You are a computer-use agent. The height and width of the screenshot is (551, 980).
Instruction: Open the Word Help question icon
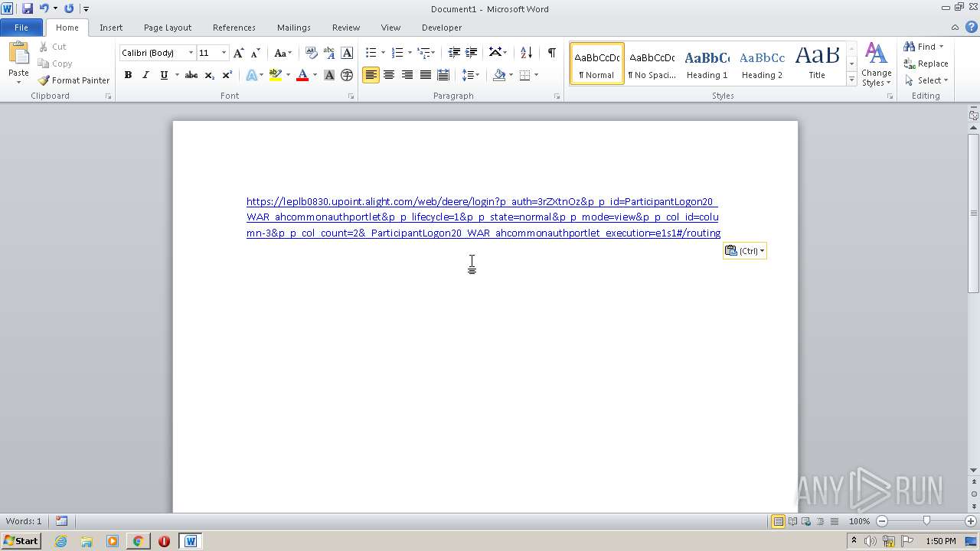point(971,27)
